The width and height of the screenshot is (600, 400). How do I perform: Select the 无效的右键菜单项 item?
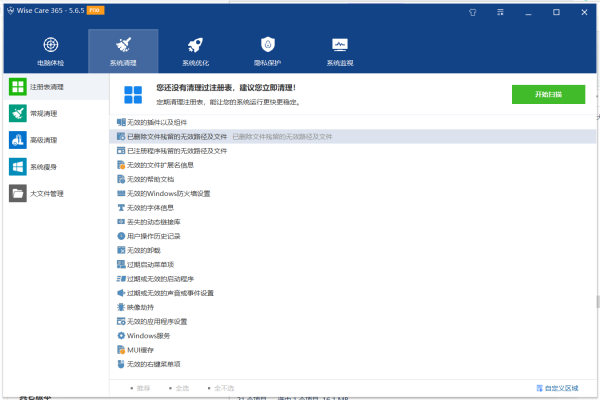[x=148, y=364]
